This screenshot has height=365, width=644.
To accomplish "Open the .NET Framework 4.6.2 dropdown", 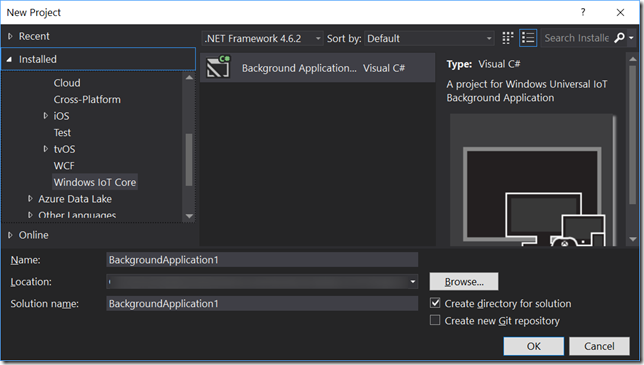I will [x=262, y=39].
